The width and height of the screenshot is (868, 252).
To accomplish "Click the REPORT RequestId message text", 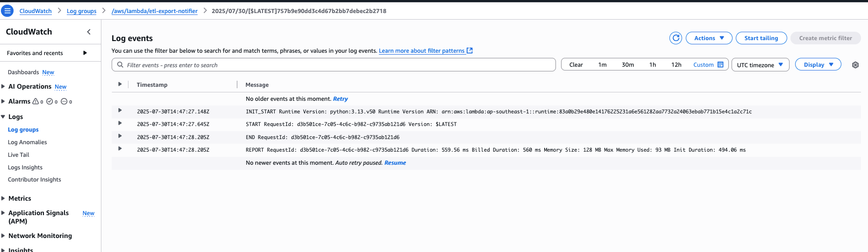I will [x=496, y=150].
